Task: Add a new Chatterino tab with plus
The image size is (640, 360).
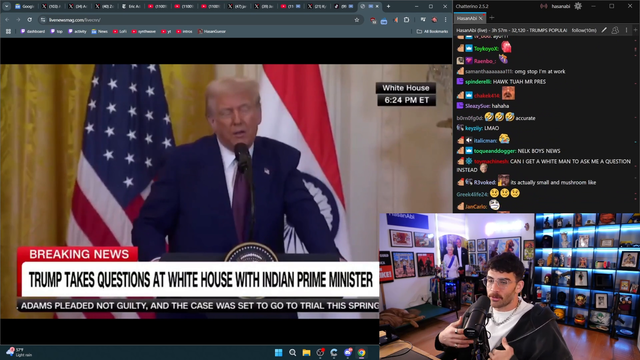Action: pyautogui.click(x=491, y=18)
